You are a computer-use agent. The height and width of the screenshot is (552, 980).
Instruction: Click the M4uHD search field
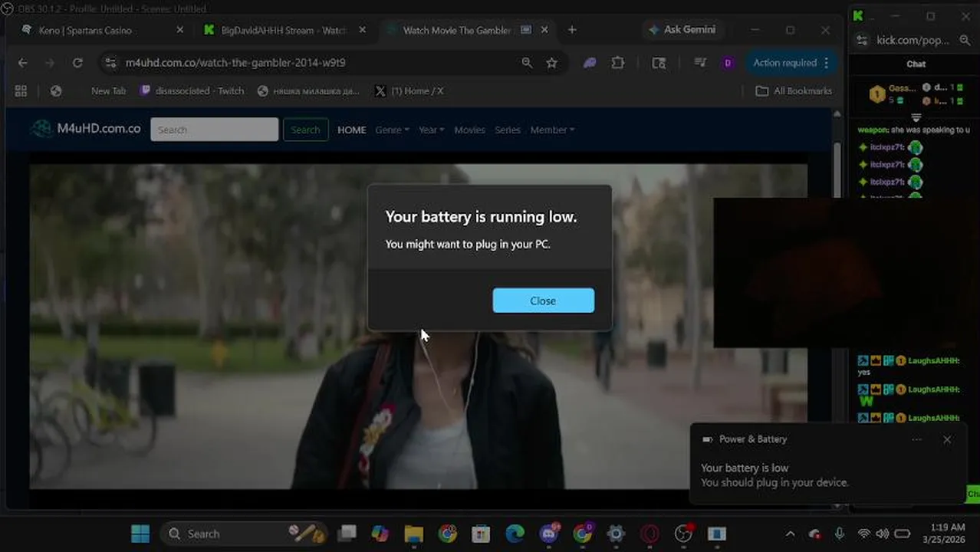[215, 130]
